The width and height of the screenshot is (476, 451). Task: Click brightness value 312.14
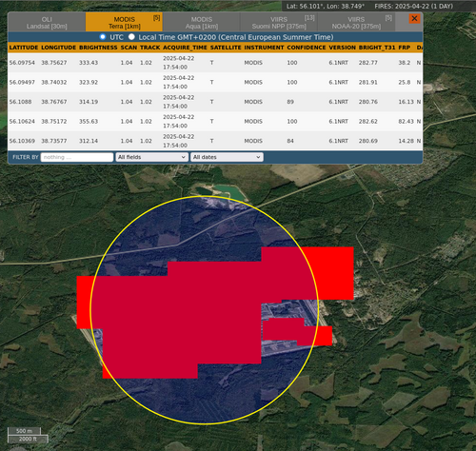point(89,141)
